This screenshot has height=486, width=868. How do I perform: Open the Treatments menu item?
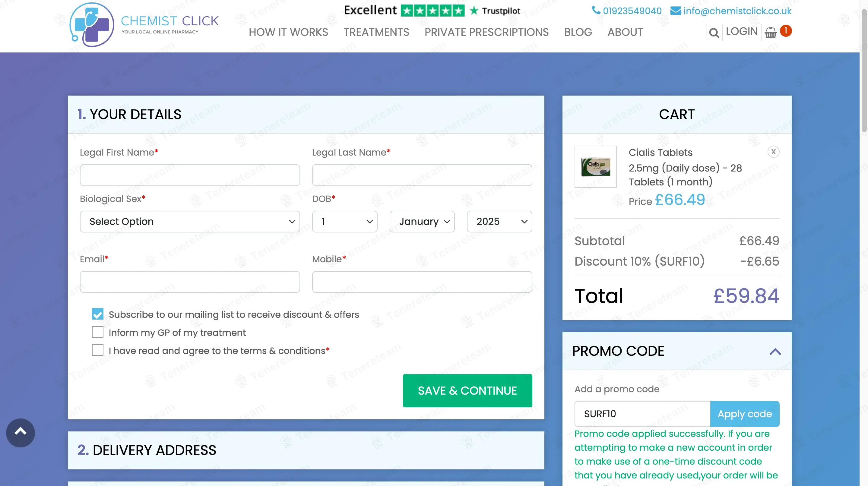[376, 32]
